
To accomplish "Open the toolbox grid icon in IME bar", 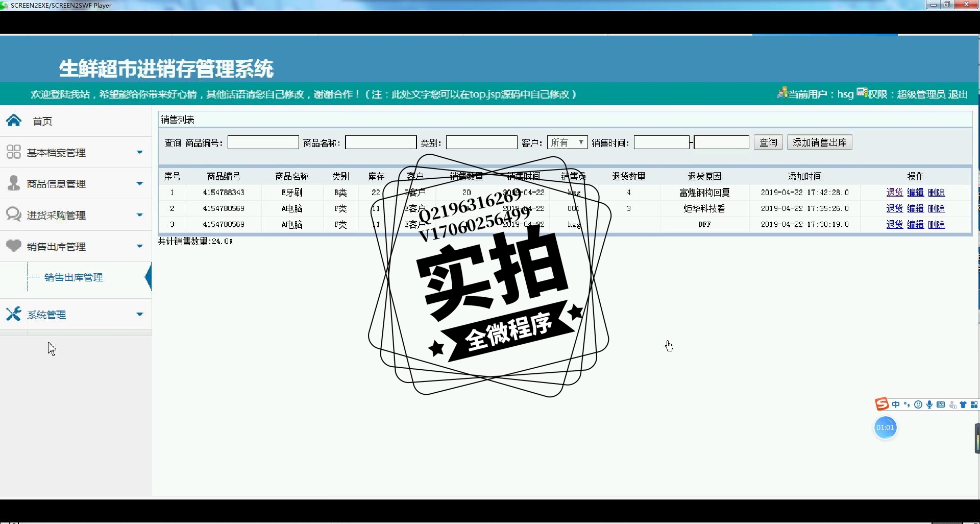I will tap(974, 404).
